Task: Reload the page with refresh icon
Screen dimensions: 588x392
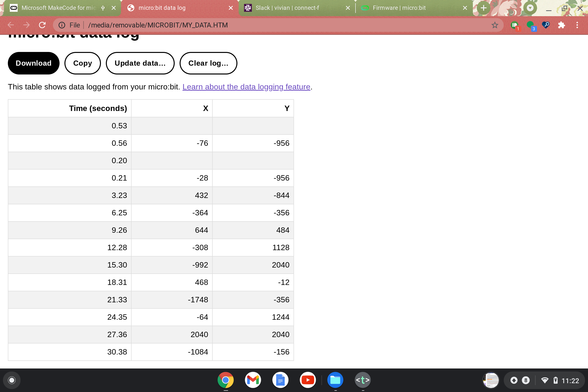Action: 42,25
